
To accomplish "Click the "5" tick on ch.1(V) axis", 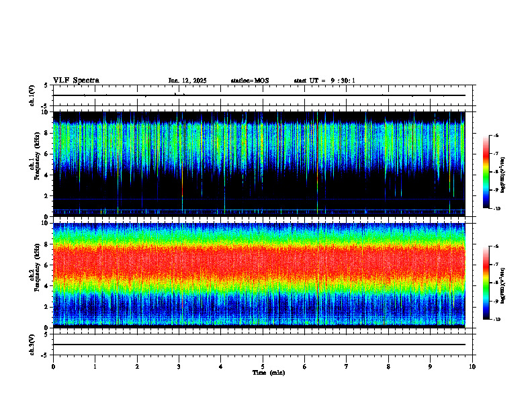I will pyautogui.click(x=46, y=85).
